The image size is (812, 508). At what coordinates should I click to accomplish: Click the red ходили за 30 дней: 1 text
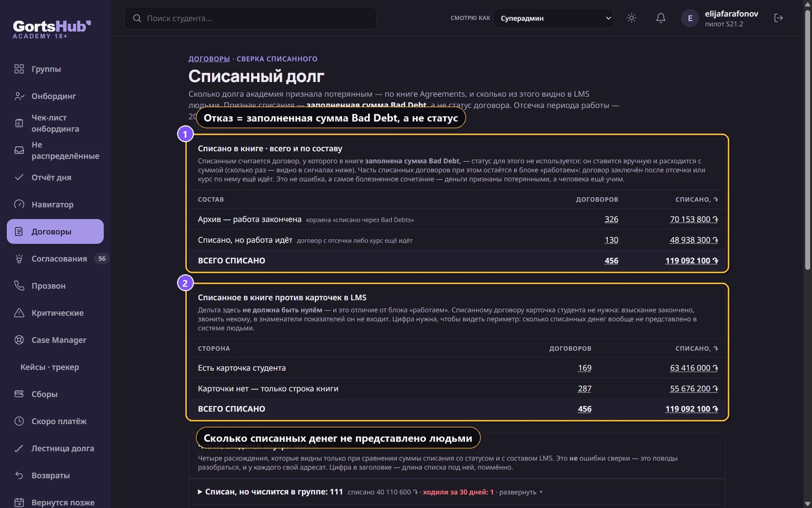point(458,492)
